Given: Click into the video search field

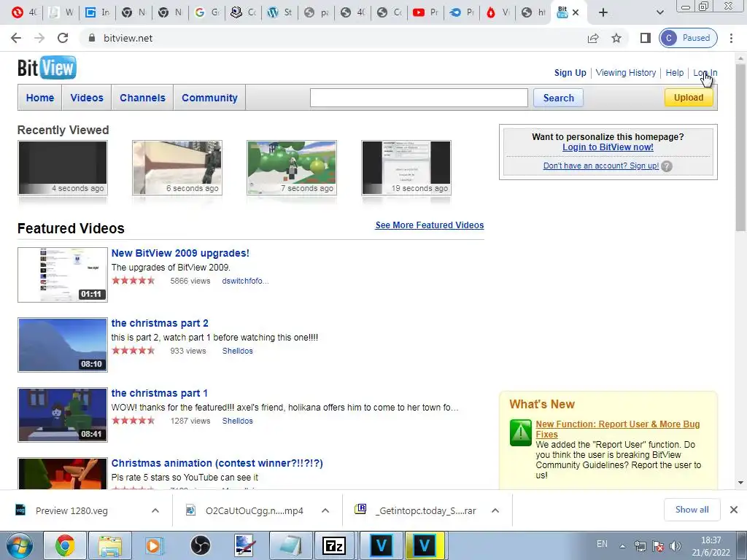Looking at the screenshot, I should [419, 98].
